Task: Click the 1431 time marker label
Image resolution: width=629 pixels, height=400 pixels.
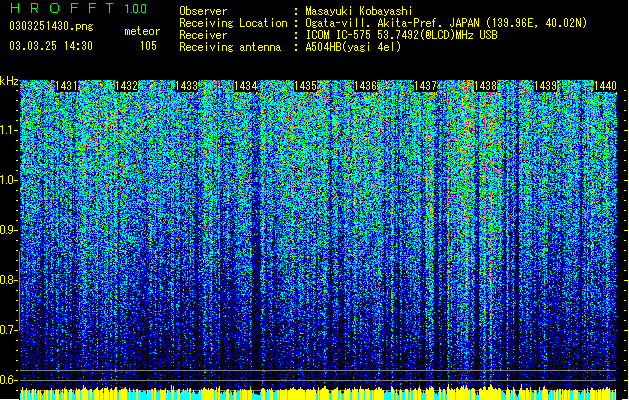Action: [66, 86]
